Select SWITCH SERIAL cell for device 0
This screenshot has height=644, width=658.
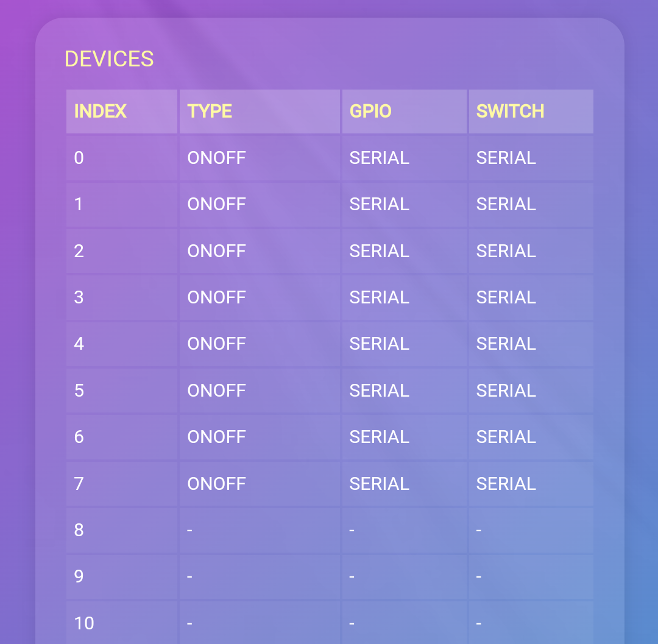(x=506, y=158)
